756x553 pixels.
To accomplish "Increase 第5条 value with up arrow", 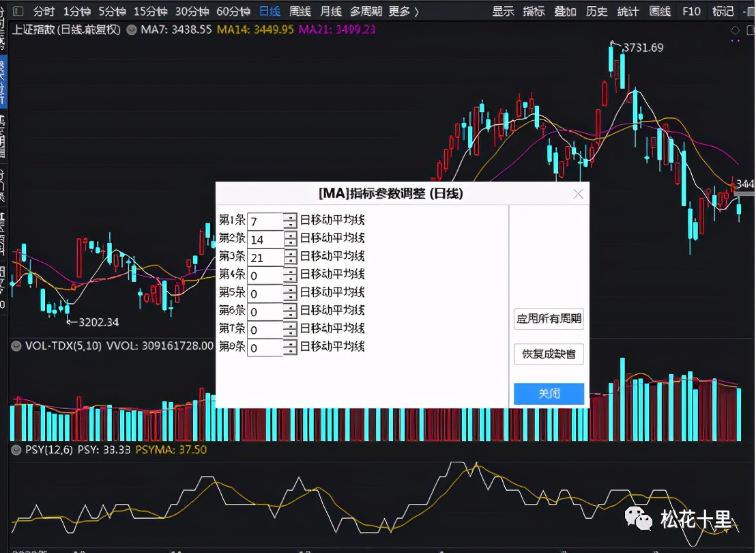I will click(x=290, y=289).
